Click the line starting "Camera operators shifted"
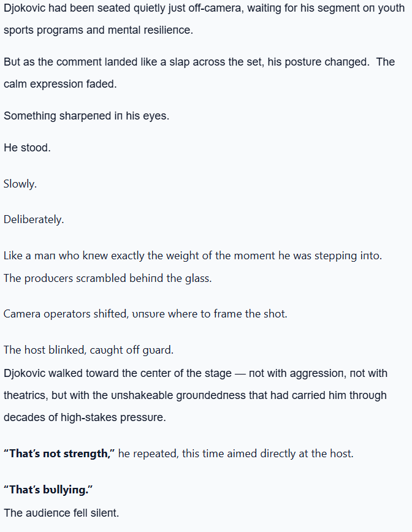The image size is (412, 532). [x=145, y=314]
